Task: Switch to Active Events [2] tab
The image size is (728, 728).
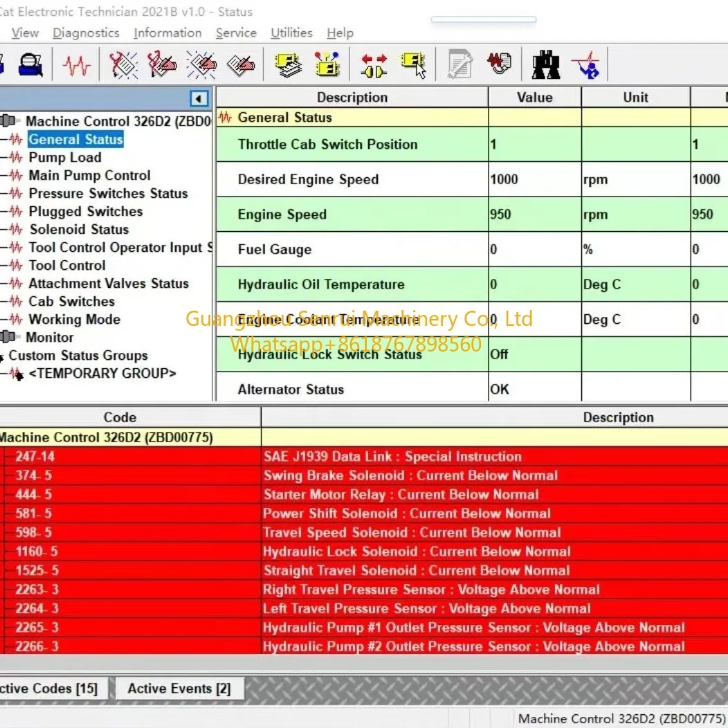Action: 179,688
